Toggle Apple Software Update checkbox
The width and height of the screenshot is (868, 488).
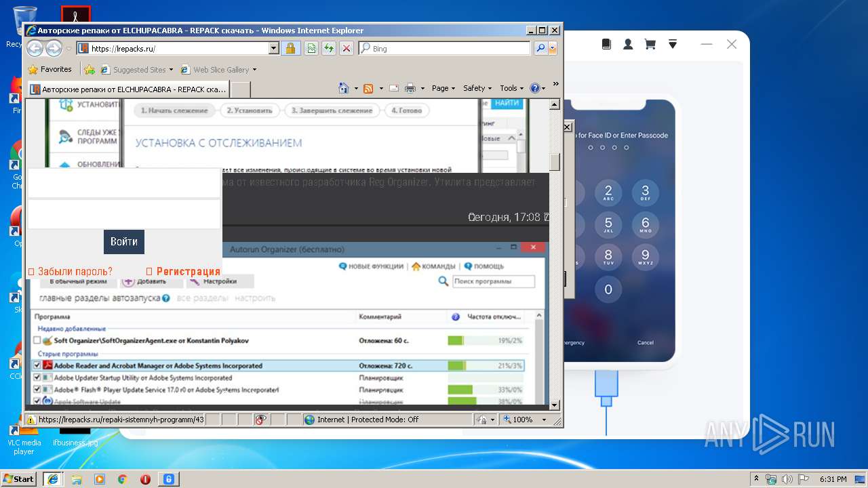[37, 401]
